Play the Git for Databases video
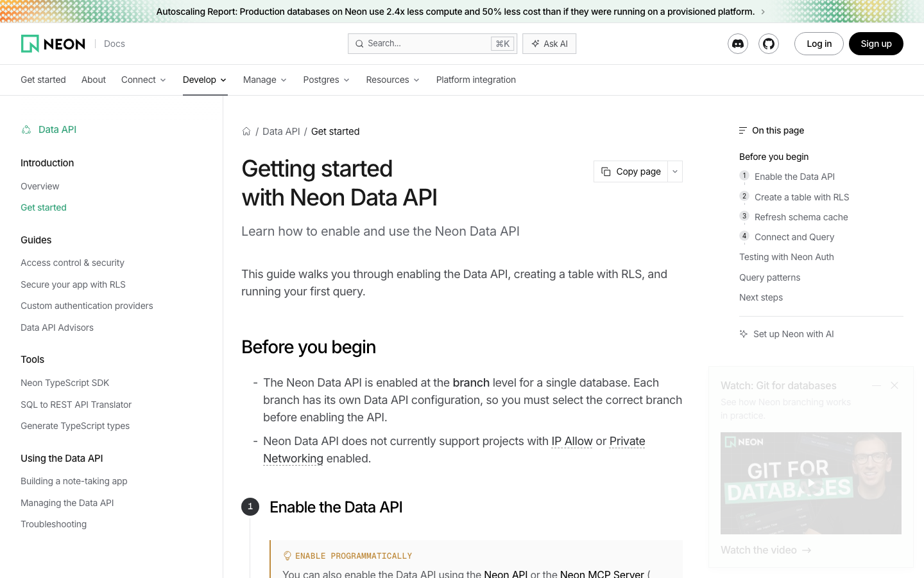The height and width of the screenshot is (578, 924). (x=811, y=483)
